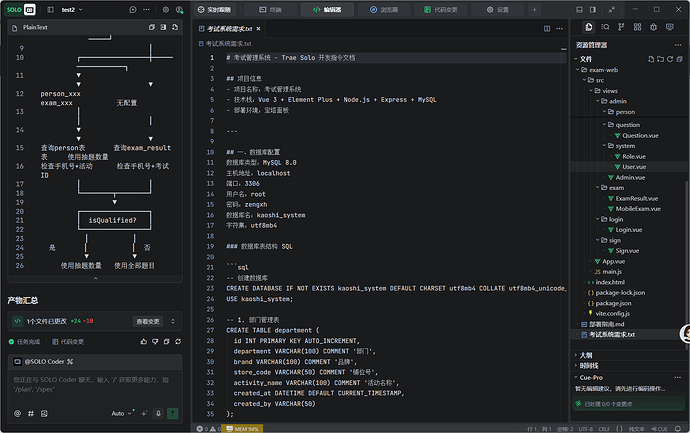690x433 pixels.
Task: Start a new chat with the plus bubble icon
Action: click(133, 10)
